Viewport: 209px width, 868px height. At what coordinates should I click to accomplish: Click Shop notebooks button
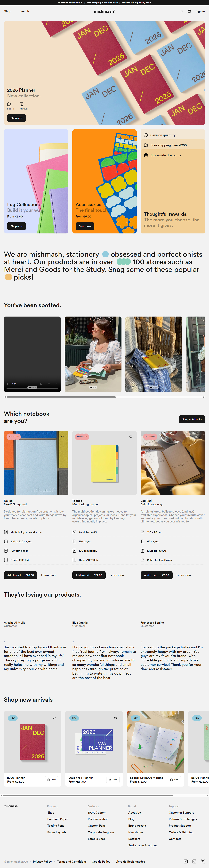(192, 419)
